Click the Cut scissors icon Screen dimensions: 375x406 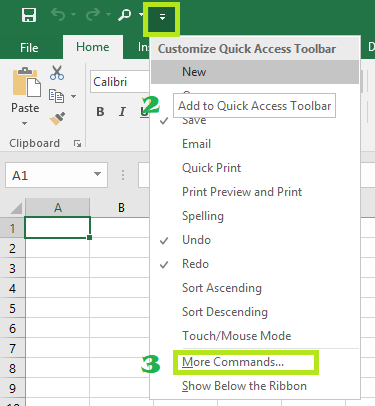57,73
